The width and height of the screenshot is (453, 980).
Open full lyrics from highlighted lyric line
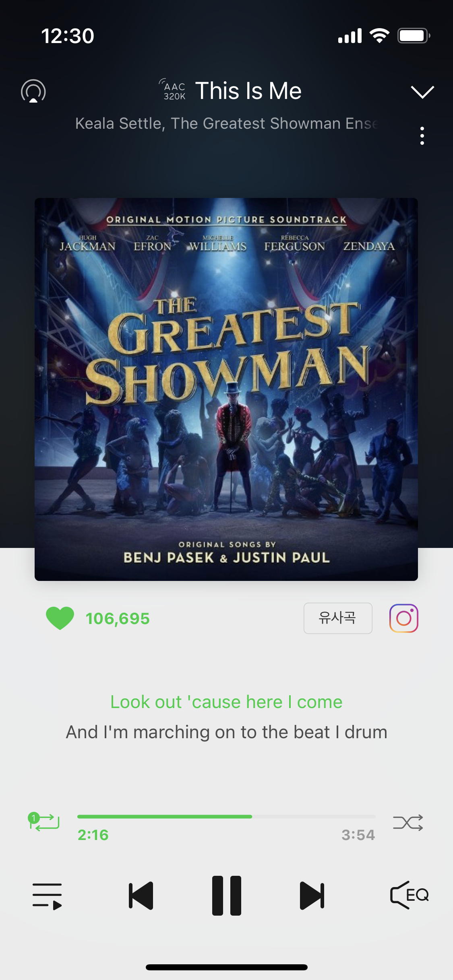(226, 702)
